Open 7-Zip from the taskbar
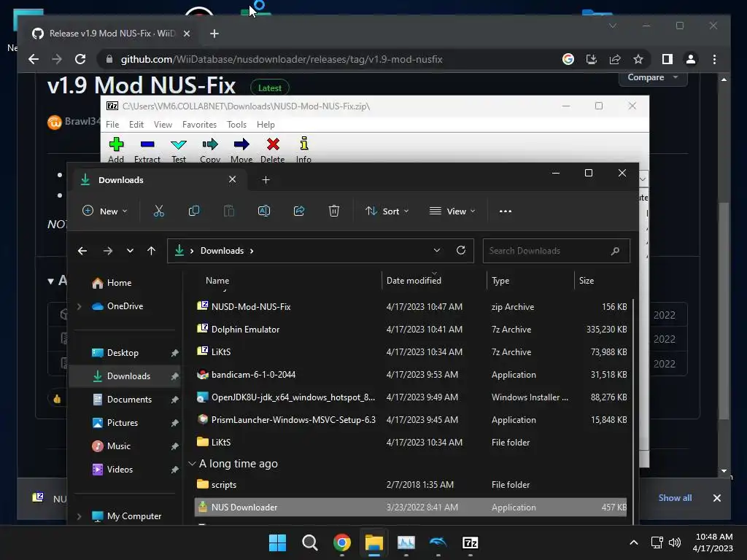The height and width of the screenshot is (560, 747). coord(471,542)
